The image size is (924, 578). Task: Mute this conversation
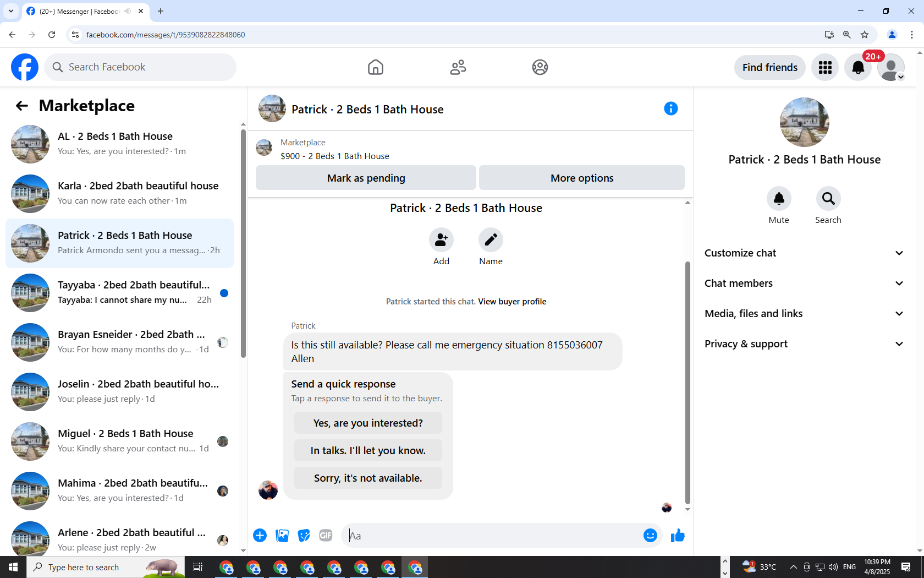point(779,199)
